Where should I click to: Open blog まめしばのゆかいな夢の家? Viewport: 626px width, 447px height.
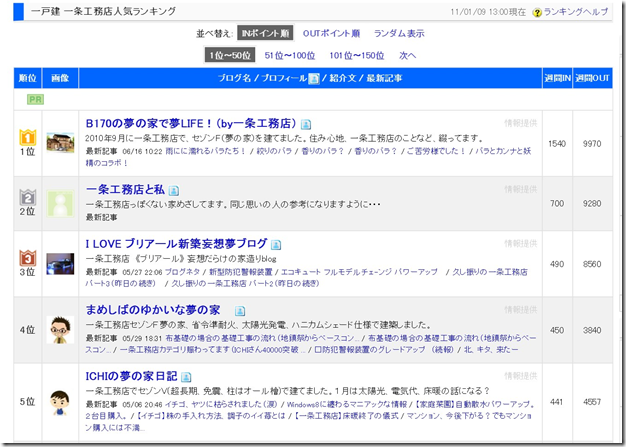[x=153, y=310]
